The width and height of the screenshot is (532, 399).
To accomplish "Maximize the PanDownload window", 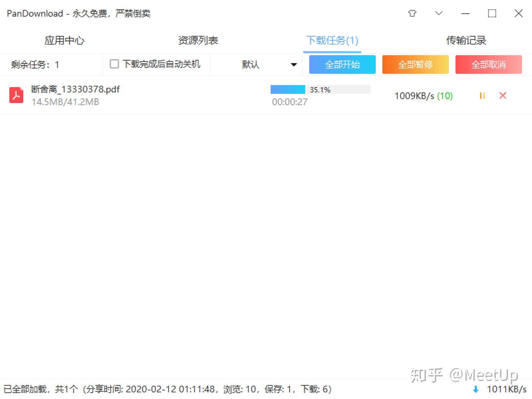I will point(492,13).
